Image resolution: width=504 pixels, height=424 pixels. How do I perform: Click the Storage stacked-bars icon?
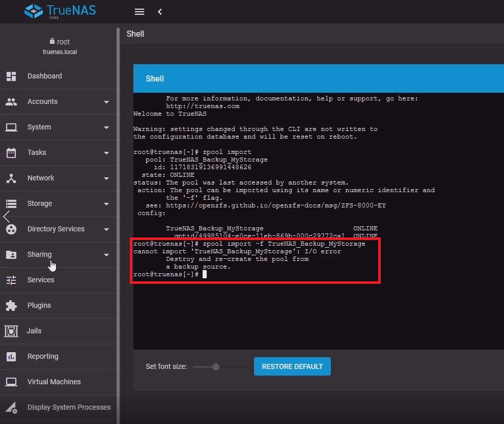click(x=11, y=204)
